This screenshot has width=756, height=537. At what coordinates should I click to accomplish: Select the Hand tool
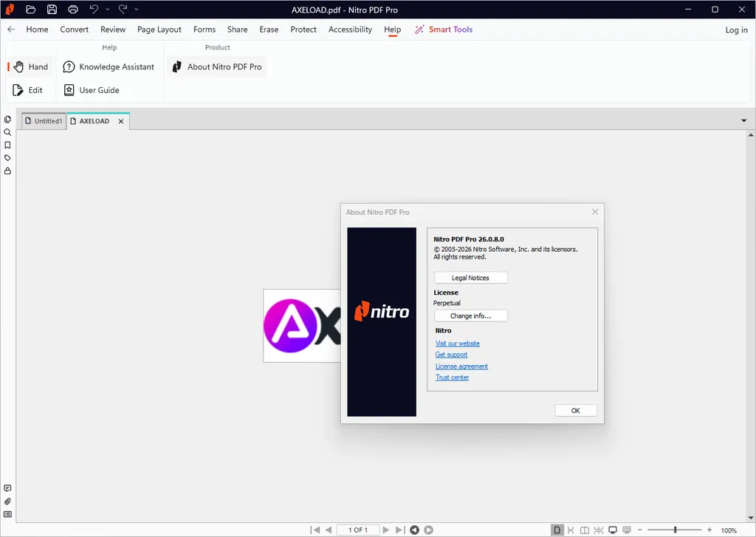(31, 66)
